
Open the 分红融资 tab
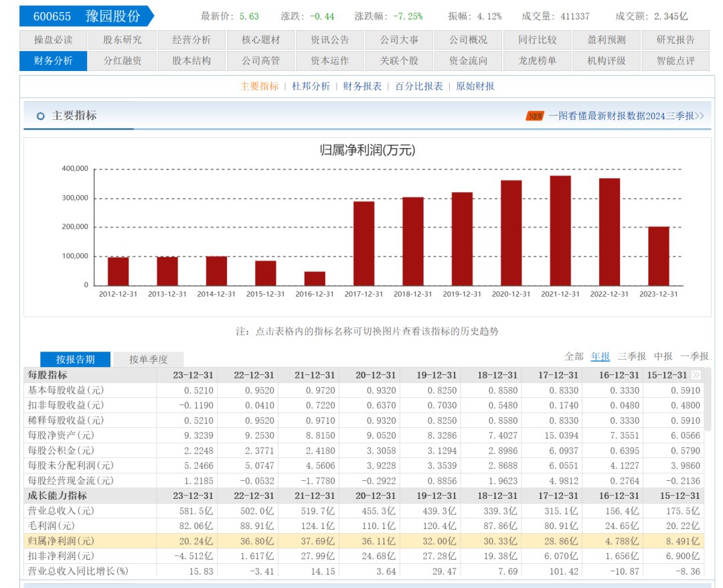point(123,60)
